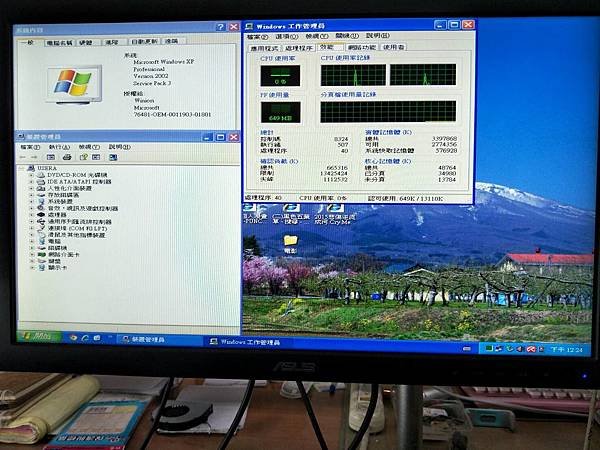Switch to System Properties 電腦名稱 tab
The width and height of the screenshot is (600, 450).
[59, 43]
